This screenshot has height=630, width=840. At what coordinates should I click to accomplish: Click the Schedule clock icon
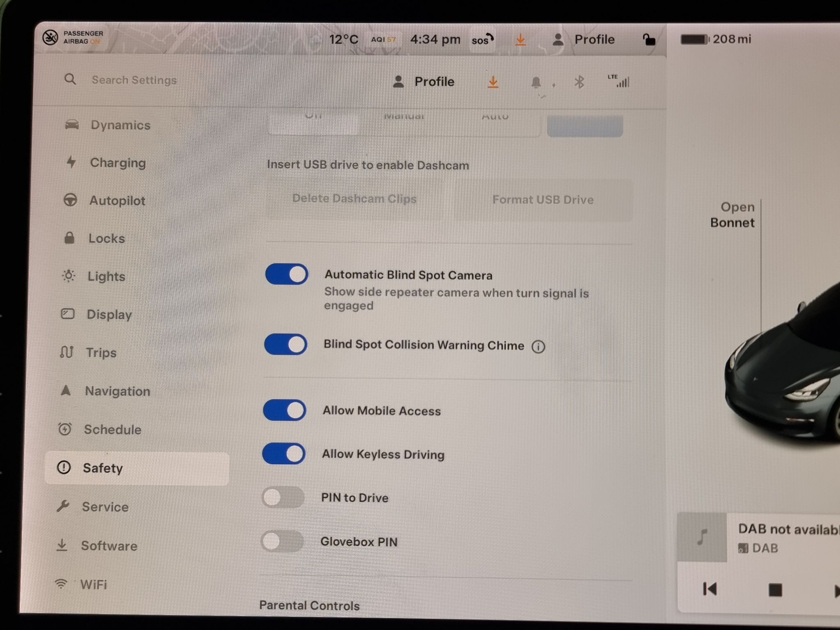click(65, 429)
